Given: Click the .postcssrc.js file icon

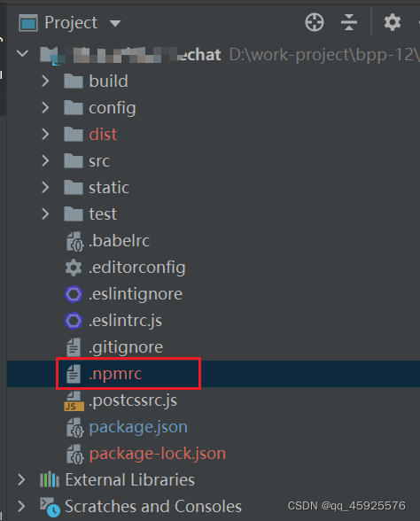Looking at the screenshot, I should coord(74,401).
